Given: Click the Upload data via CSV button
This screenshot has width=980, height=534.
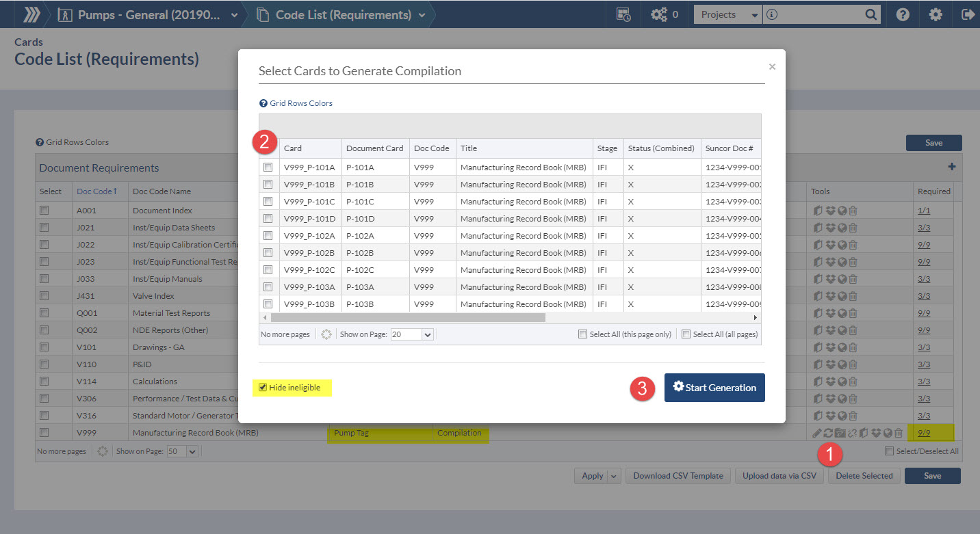Looking at the screenshot, I should point(779,476).
